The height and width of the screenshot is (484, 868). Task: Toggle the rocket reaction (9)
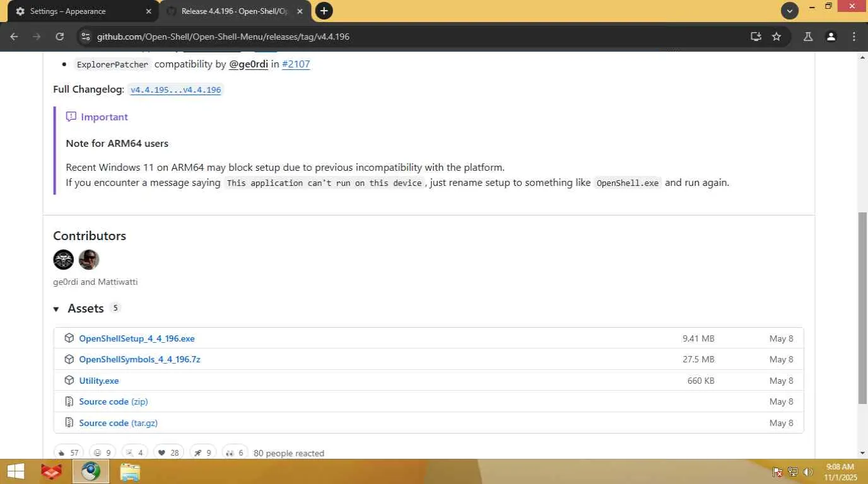click(x=203, y=452)
